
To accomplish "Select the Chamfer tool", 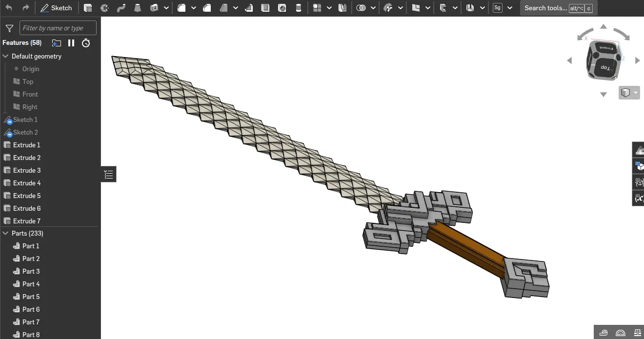I will coord(207,8).
